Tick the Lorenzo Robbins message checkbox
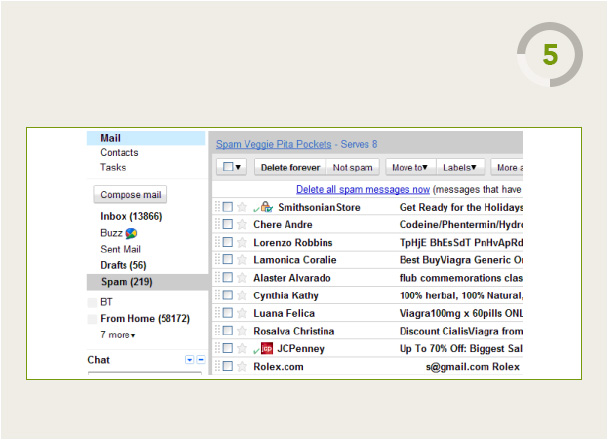The width and height of the screenshot is (608, 440). 228,242
